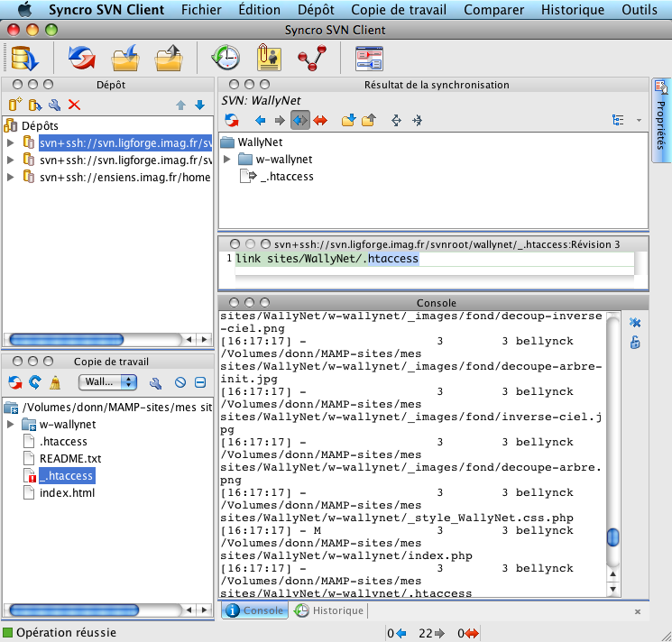Viewport: 672px width, 642px height.
Task: Open the Apple menu
Action: click(x=24, y=9)
